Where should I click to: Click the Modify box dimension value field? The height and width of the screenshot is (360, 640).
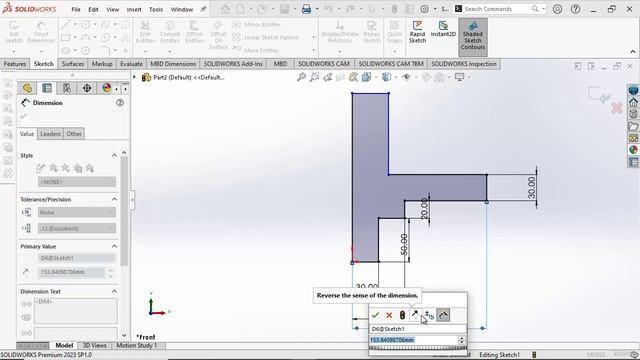point(413,340)
